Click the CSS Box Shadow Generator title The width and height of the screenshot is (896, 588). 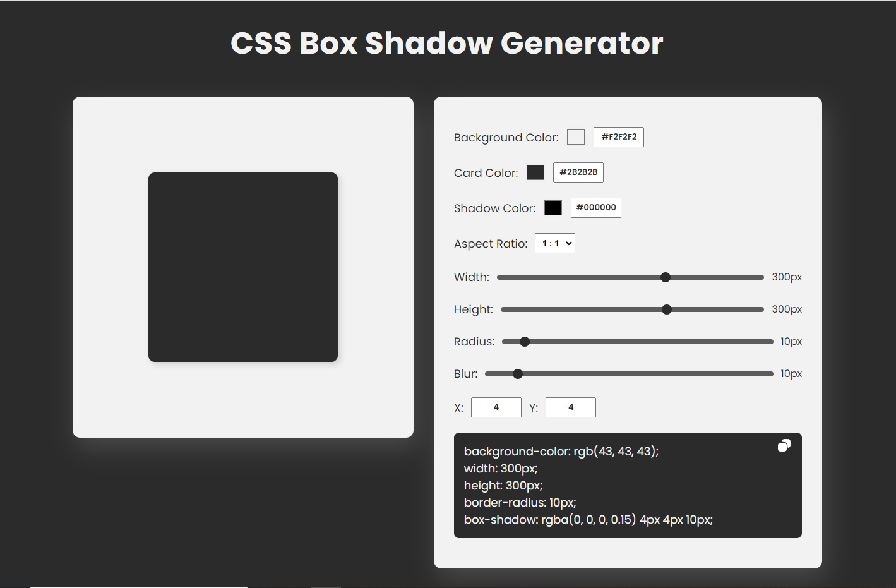click(x=447, y=42)
